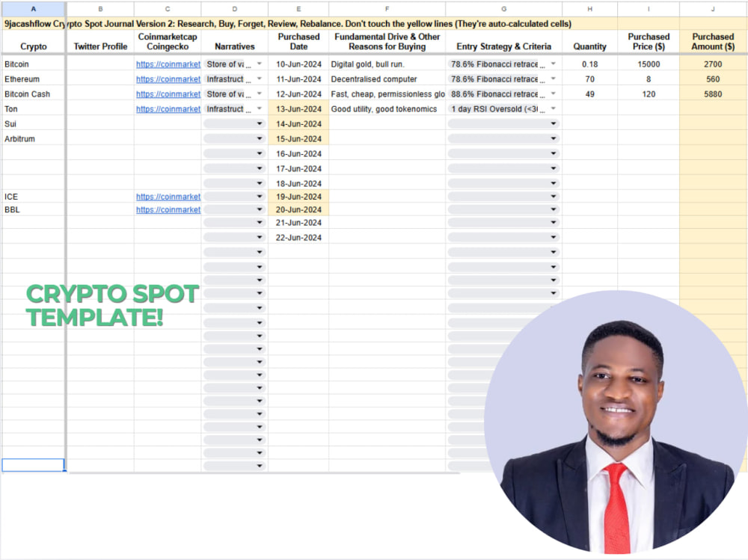Click the Fundamental Drive header cell
This screenshot has width=748, height=560.
pyautogui.click(x=387, y=42)
